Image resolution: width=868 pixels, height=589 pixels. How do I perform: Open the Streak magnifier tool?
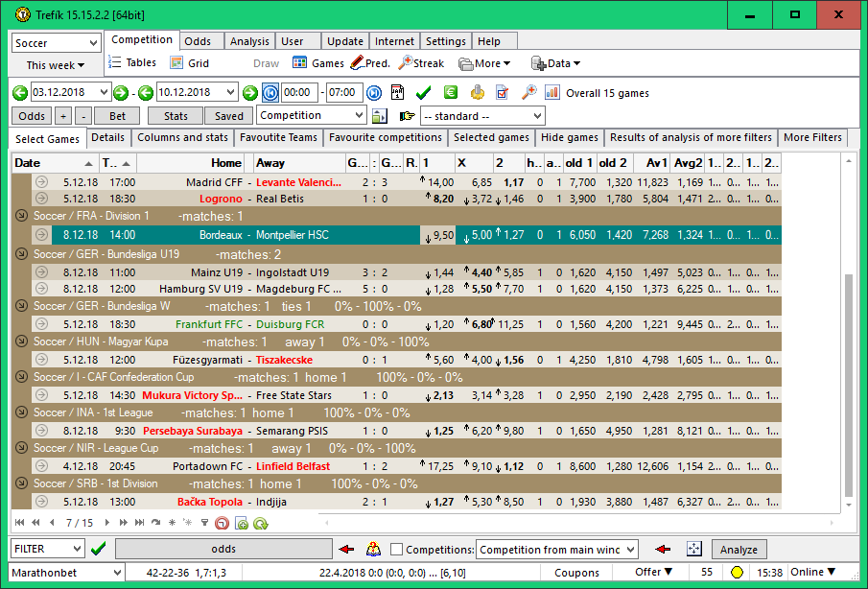pos(406,63)
